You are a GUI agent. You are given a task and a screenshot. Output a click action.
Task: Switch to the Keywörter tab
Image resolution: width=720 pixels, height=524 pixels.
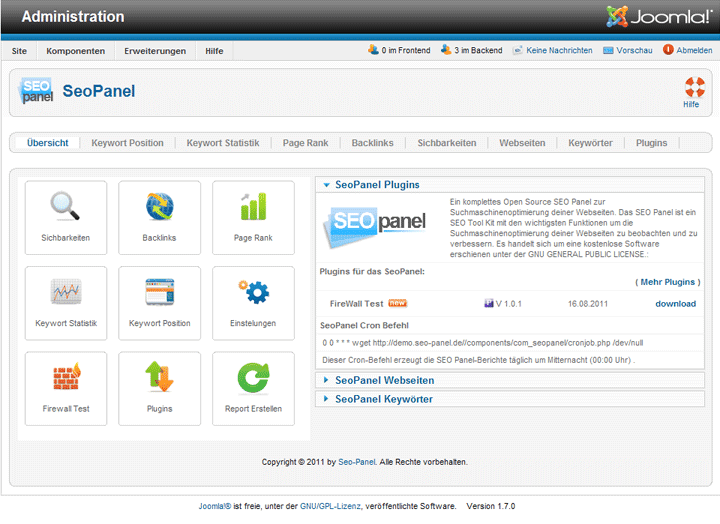click(591, 143)
